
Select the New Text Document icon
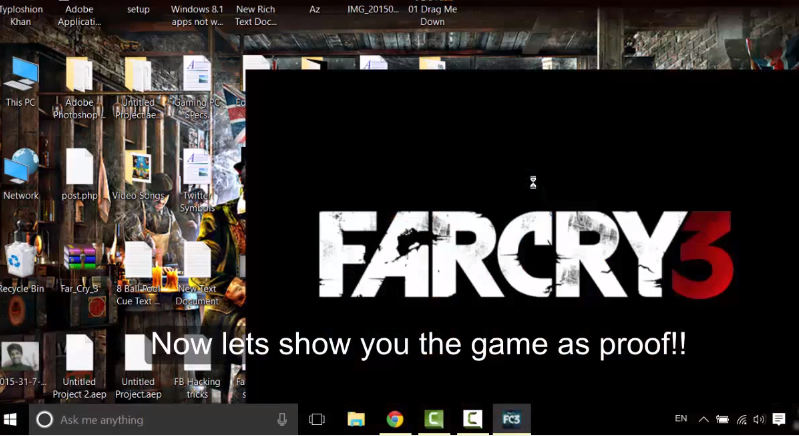coord(197,260)
